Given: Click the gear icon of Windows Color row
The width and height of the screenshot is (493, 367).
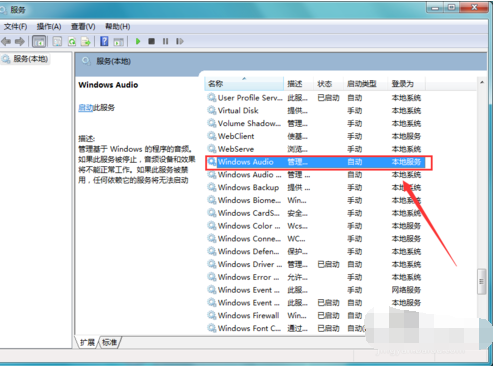Looking at the screenshot, I should pyautogui.click(x=212, y=226).
